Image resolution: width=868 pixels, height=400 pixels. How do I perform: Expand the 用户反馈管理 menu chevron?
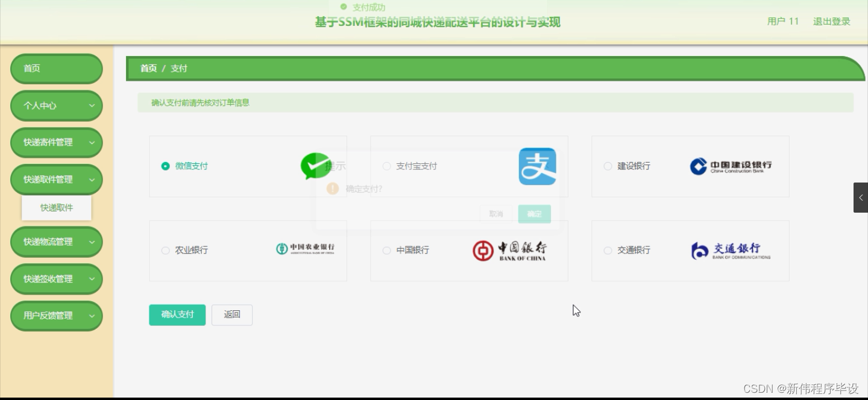pyautogui.click(x=92, y=316)
